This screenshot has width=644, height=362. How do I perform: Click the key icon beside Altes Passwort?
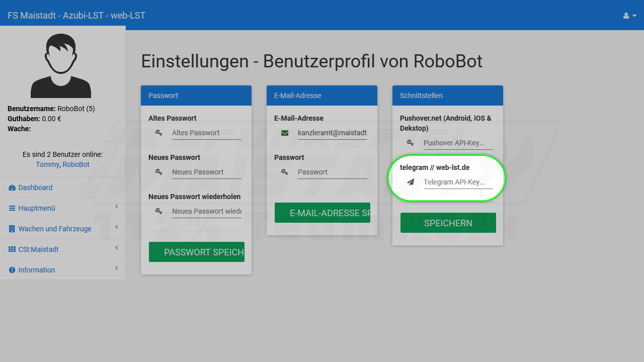coord(158,133)
